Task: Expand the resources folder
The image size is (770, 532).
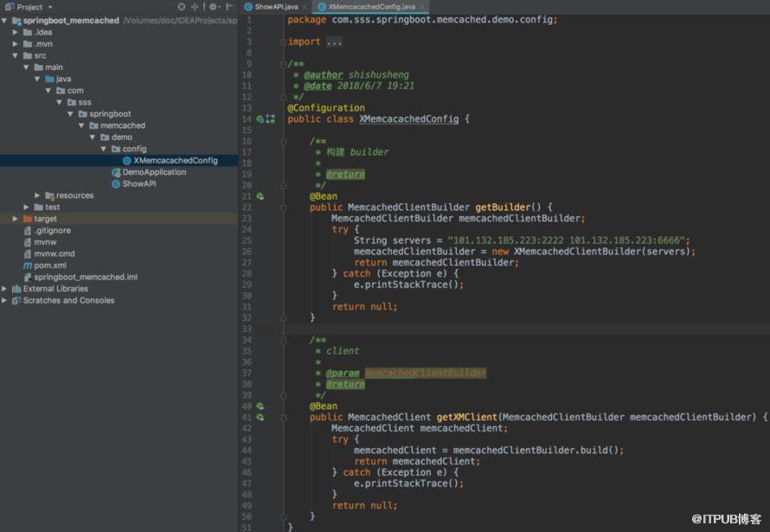Action: [x=37, y=195]
